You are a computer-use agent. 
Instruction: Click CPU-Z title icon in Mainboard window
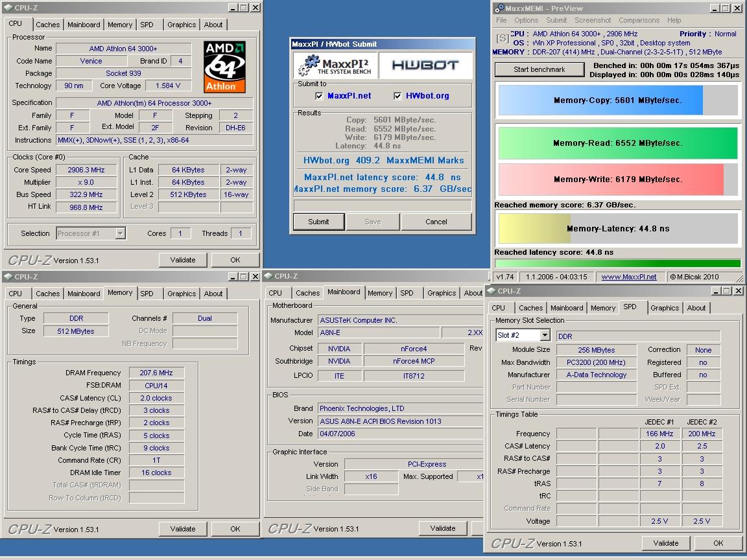point(268,276)
